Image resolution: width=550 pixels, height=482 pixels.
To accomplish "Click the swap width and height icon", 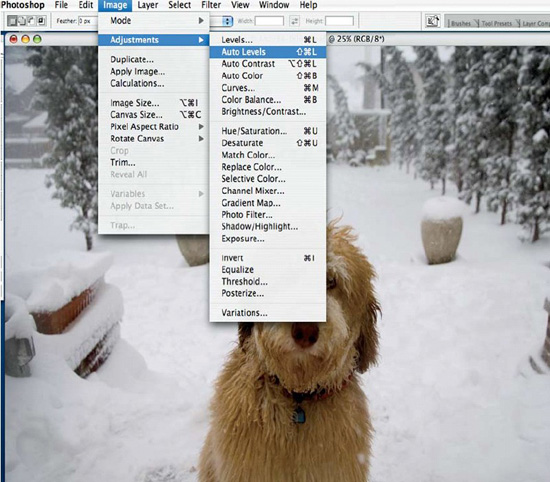I will (295, 21).
